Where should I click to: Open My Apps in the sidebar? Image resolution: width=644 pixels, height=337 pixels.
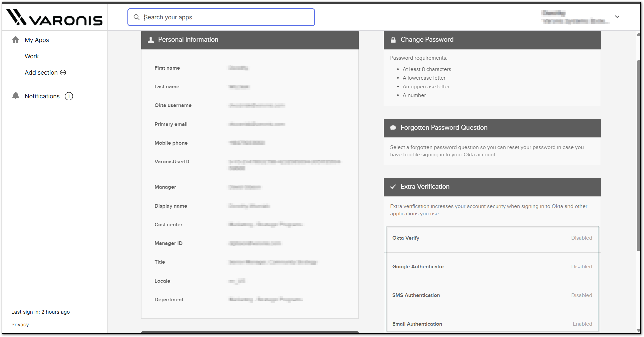[37, 40]
